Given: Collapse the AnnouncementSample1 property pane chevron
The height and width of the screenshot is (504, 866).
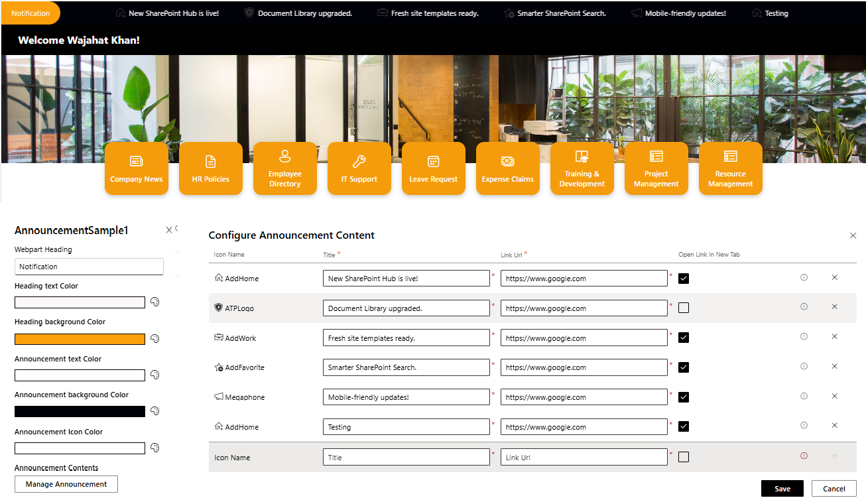Looking at the screenshot, I should (x=178, y=229).
